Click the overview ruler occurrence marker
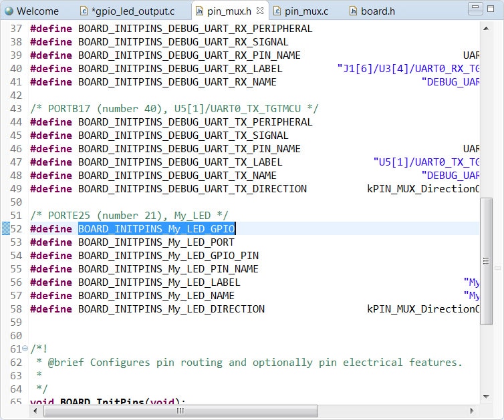Viewport: 504px width, 420px height. coord(497,268)
